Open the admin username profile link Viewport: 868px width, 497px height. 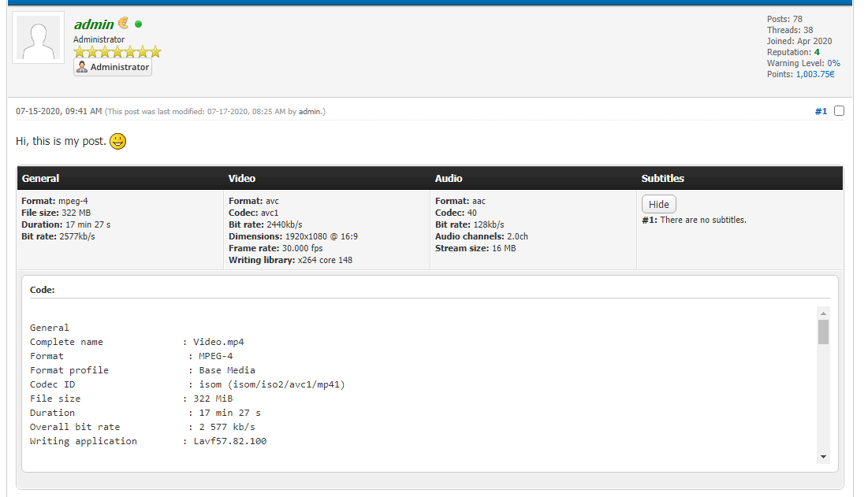pyautogui.click(x=94, y=24)
